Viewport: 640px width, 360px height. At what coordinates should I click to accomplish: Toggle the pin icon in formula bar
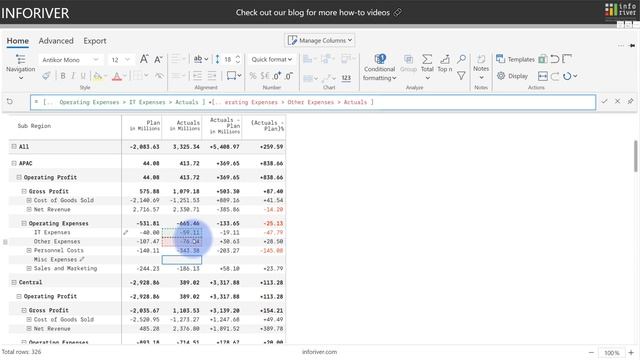631,101
